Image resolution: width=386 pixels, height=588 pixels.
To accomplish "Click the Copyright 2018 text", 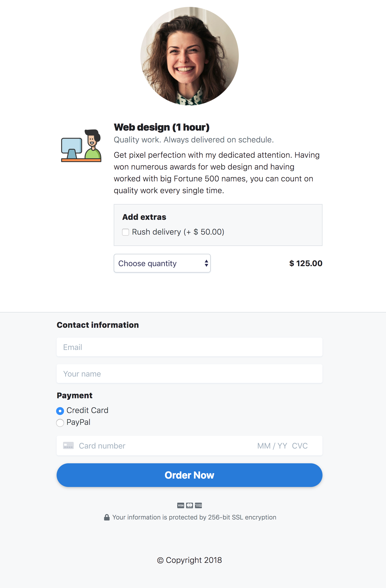I will tap(190, 560).
